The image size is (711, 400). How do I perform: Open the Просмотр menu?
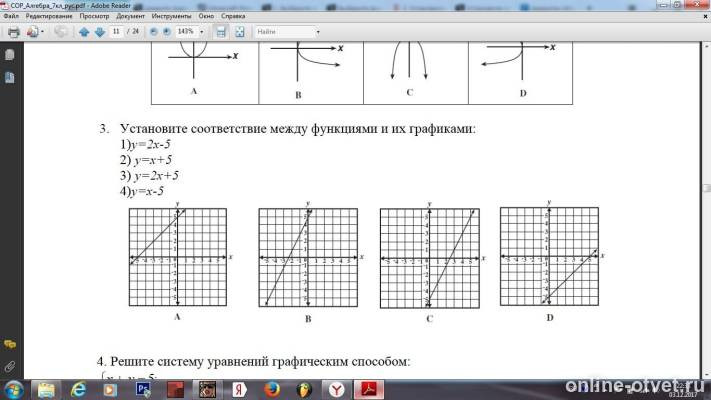(94, 16)
